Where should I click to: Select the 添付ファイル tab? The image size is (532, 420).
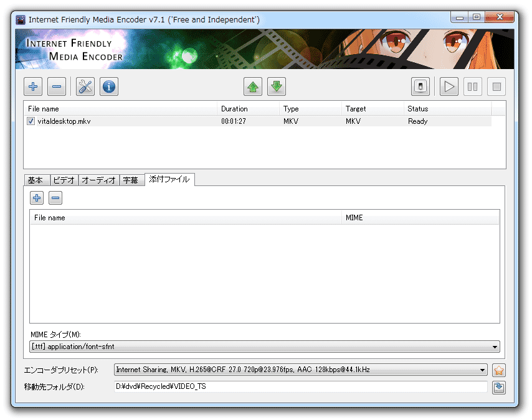(x=169, y=179)
